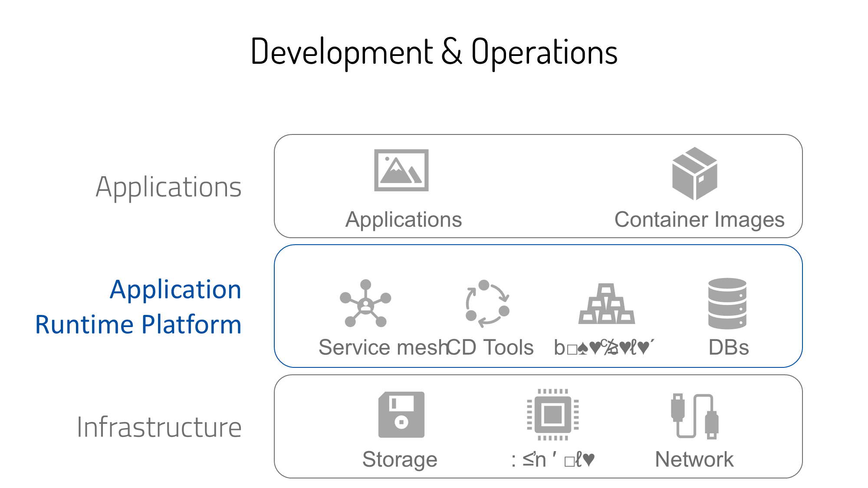
Task: Select the stacked blocks pyramid icon
Action: [606, 305]
